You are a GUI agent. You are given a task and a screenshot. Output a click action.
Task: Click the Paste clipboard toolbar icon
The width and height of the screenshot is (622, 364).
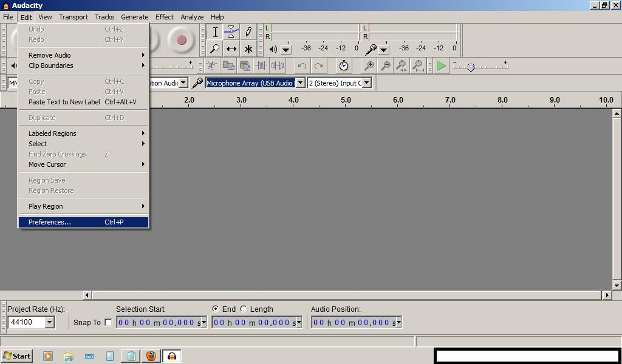tap(245, 66)
